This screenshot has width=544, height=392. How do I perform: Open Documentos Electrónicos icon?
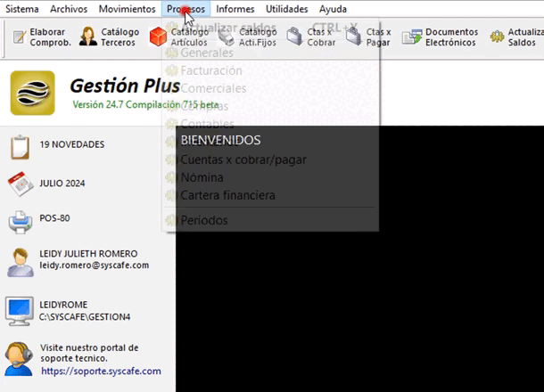pos(412,37)
